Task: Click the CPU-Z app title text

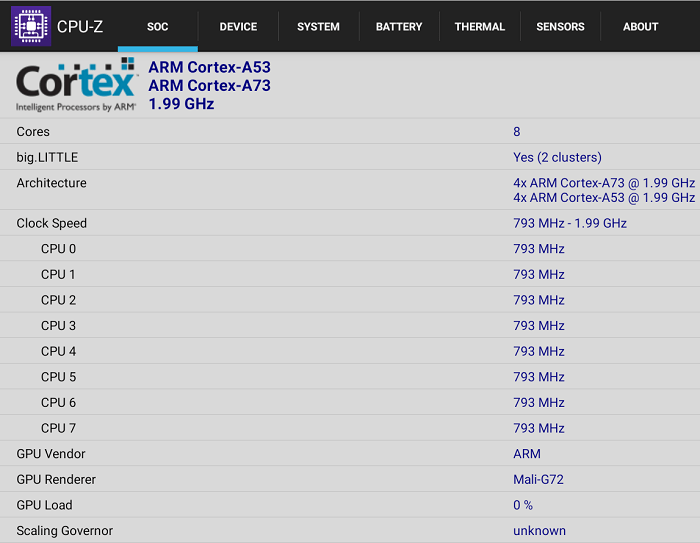Action: [x=80, y=27]
